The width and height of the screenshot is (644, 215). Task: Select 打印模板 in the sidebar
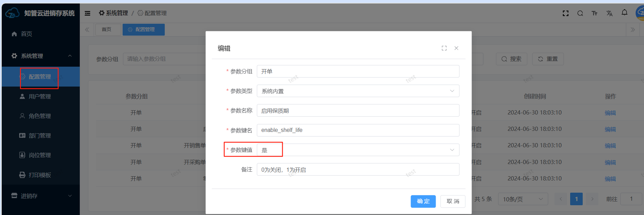pyautogui.click(x=40, y=175)
